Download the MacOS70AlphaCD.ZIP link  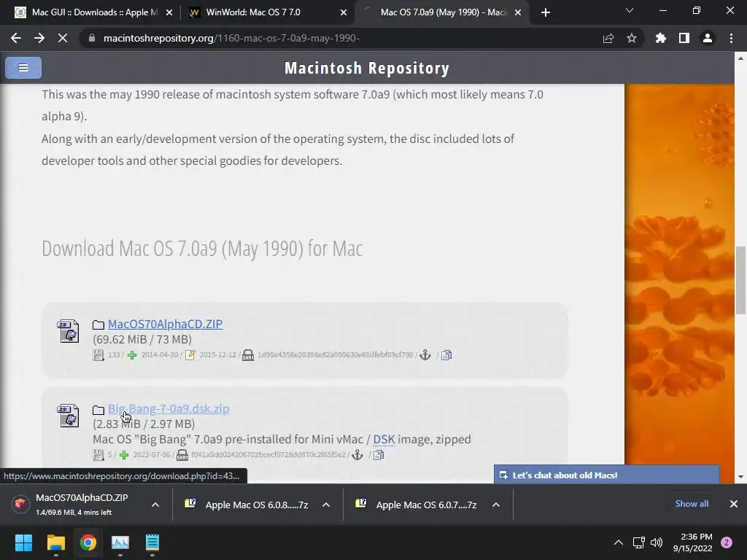tap(166, 324)
